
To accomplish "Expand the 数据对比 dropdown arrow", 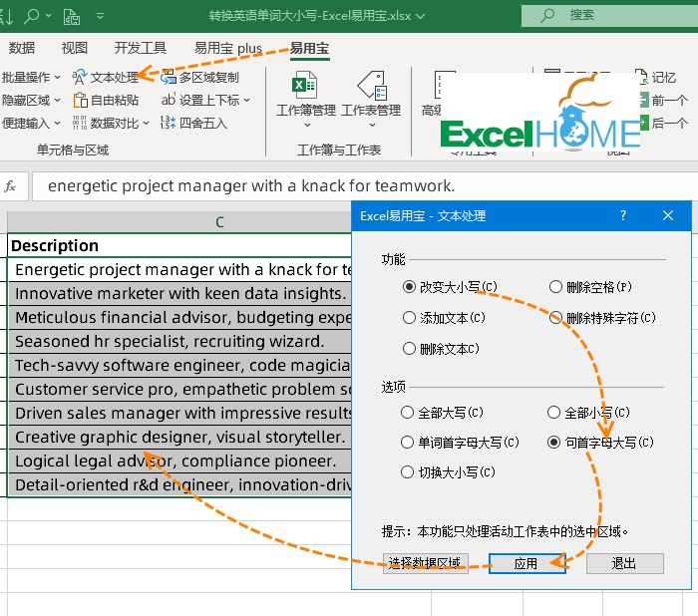I will coord(146,123).
